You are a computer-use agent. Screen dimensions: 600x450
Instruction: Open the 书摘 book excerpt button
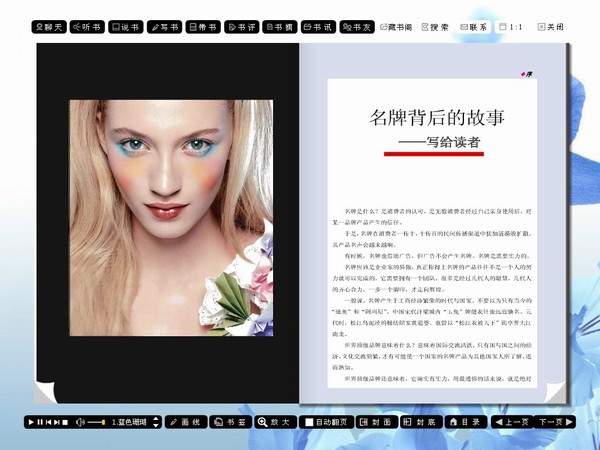coord(280,27)
